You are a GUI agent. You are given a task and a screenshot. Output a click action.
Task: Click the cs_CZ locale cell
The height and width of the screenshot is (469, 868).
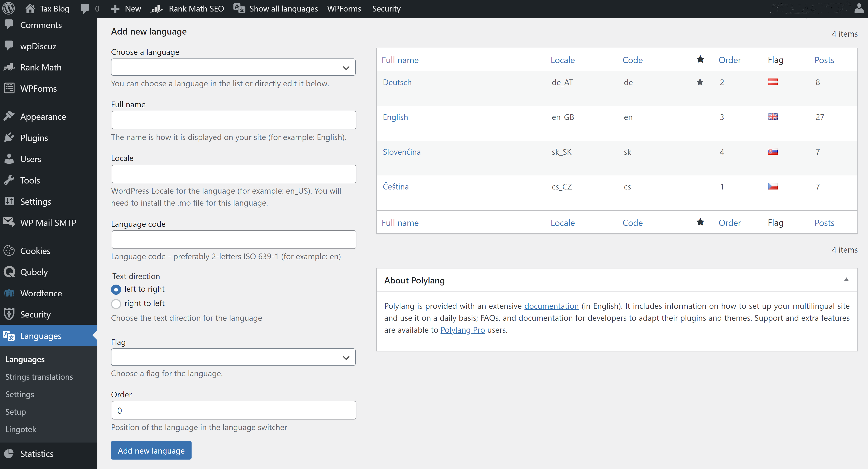pyautogui.click(x=562, y=186)
